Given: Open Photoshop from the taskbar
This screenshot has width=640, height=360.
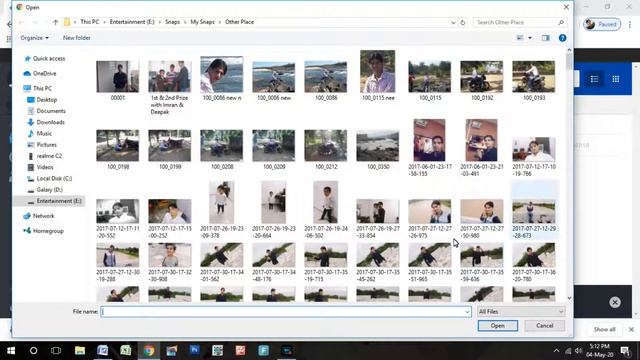Looking at the screenshot, I should (195, 351).
